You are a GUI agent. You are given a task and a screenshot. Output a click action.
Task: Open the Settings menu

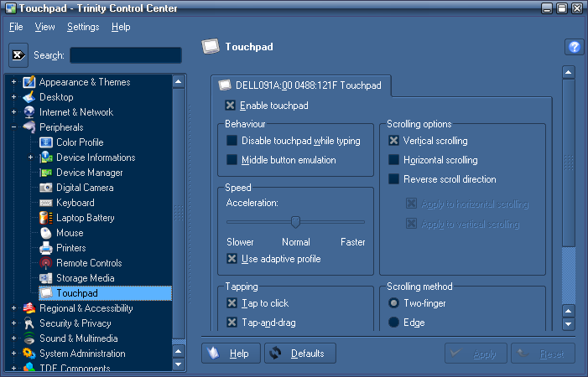(x=83, y=27)
